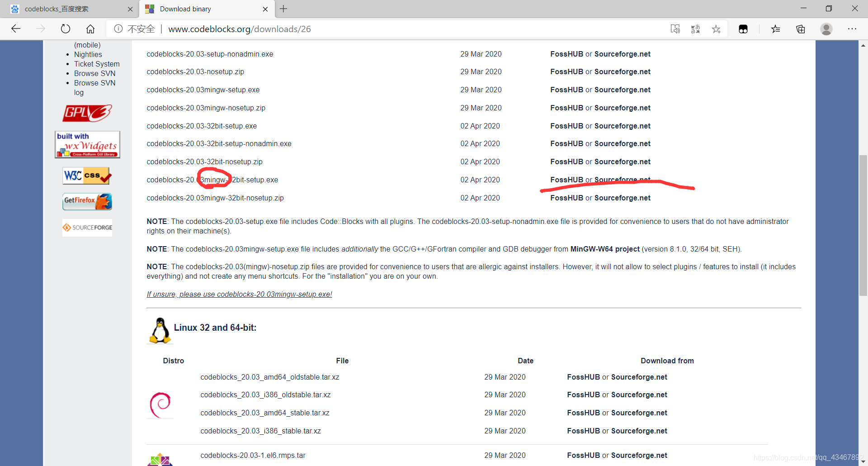868x466 pixels.
Task: Click the 'Download from' column header
Action: pos(667,361)
